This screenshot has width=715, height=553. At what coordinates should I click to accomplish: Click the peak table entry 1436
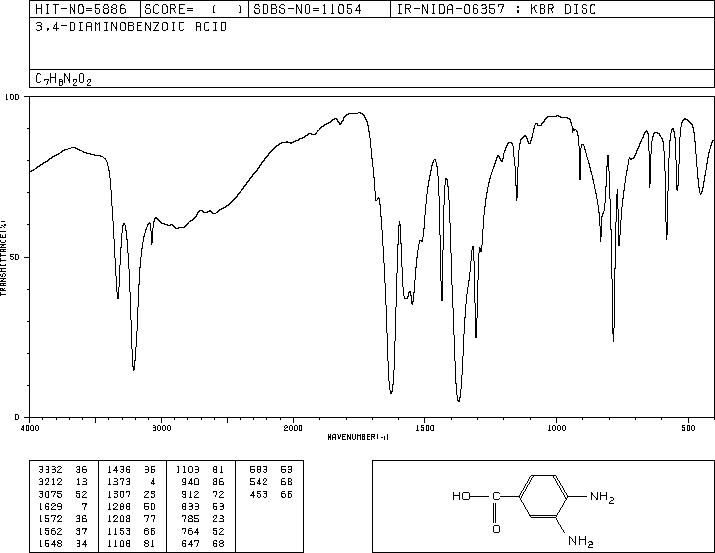point(119,470)
